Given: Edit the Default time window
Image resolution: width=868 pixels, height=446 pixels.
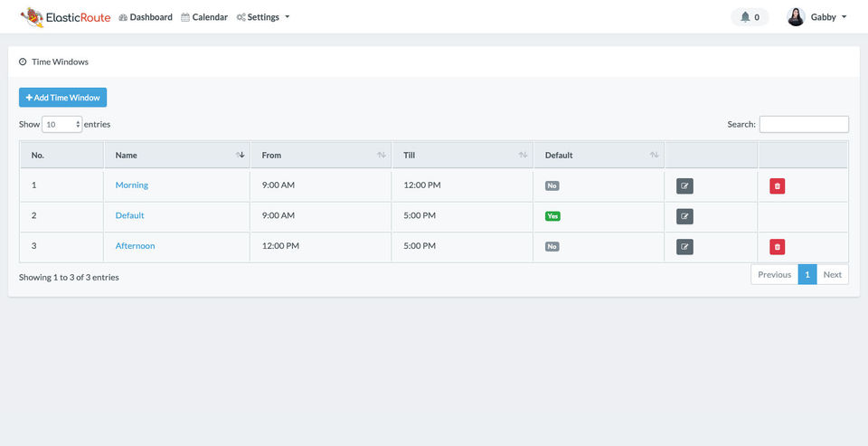Looking at the screenshot, I should click(684, 216).
